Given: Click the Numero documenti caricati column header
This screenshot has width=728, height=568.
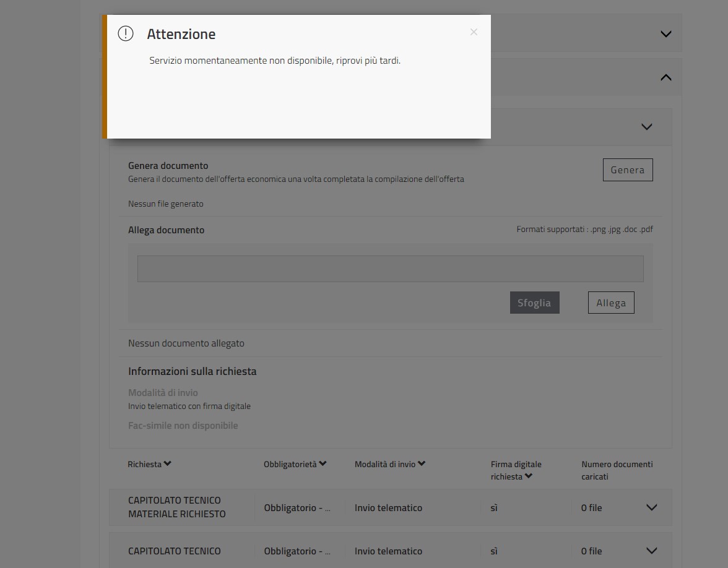Looking at the screenshot, I should point(617,470).
